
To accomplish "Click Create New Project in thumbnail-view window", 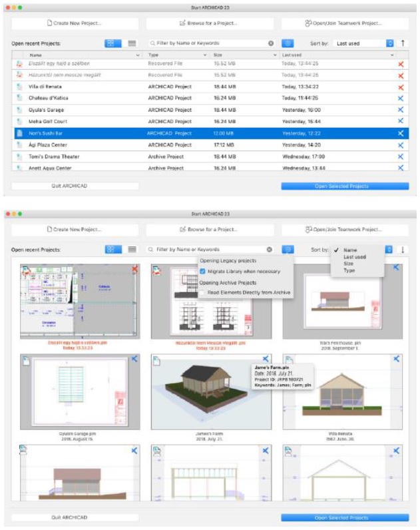I will click(75, 230).
